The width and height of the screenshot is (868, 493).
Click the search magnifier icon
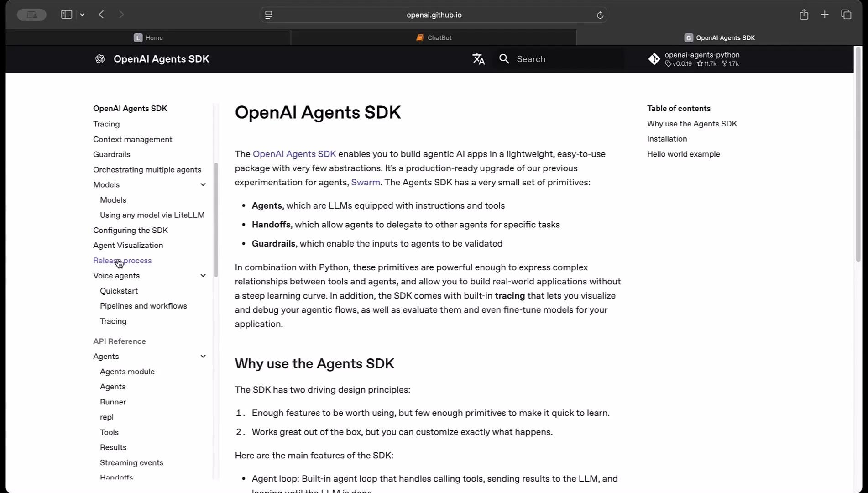pyautogui.click(x=504, y=59)
